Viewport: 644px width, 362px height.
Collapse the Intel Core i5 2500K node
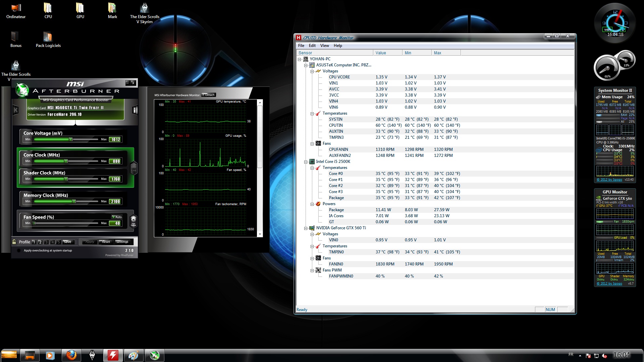(306, 162)
